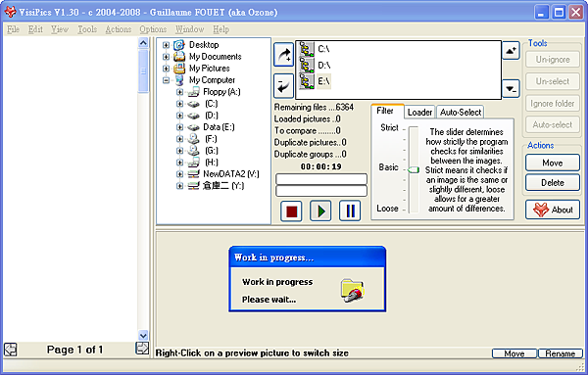Click the add folder arrow button
The height and width of the screenshot is (375, 588).
(x=283, y=55)
